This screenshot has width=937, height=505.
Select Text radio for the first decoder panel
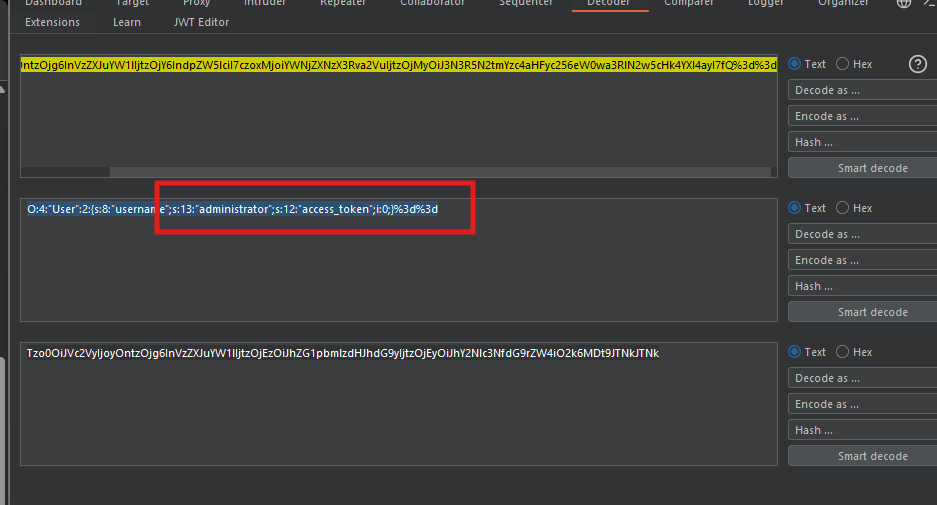(794, 64)
